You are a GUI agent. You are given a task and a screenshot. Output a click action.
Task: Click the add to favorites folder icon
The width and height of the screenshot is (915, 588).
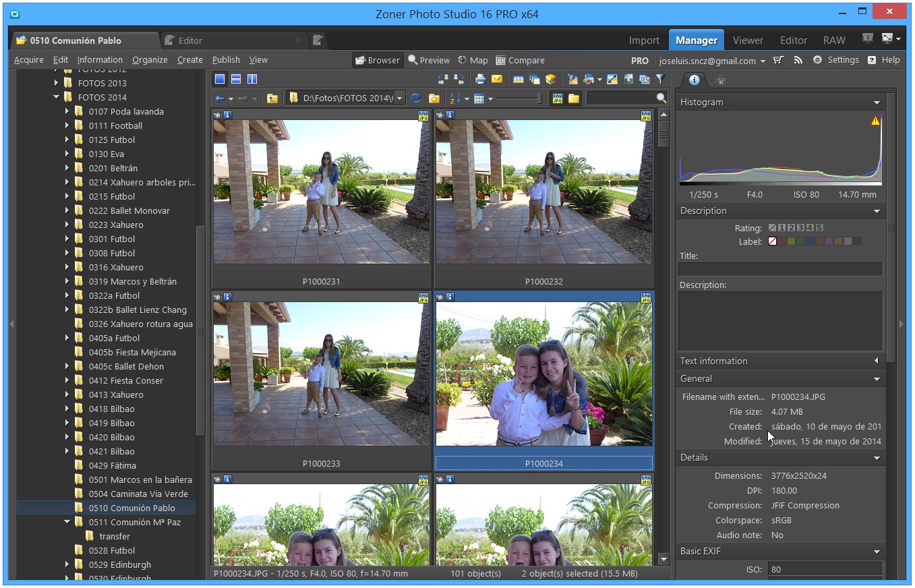coord(434,98)
